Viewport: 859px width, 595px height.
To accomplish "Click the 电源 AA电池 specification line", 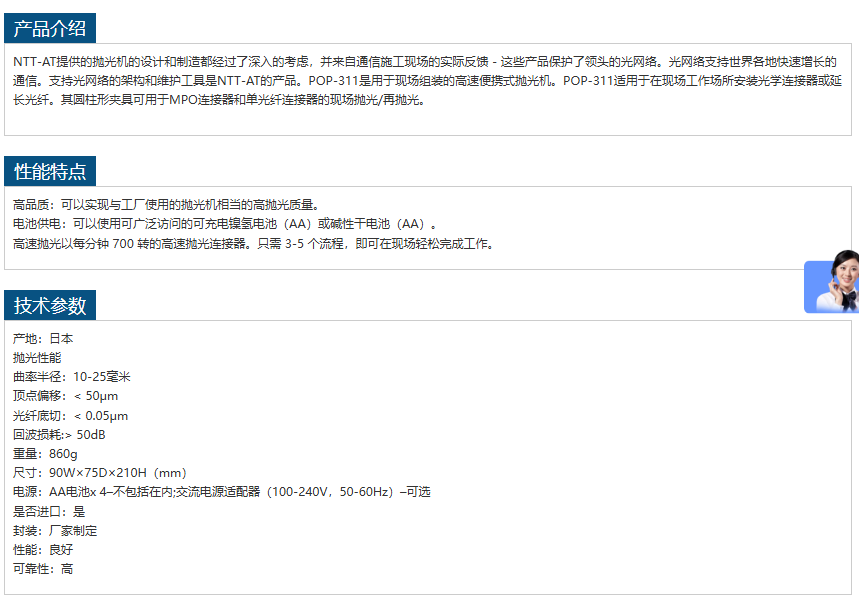I will click(221, 492).
